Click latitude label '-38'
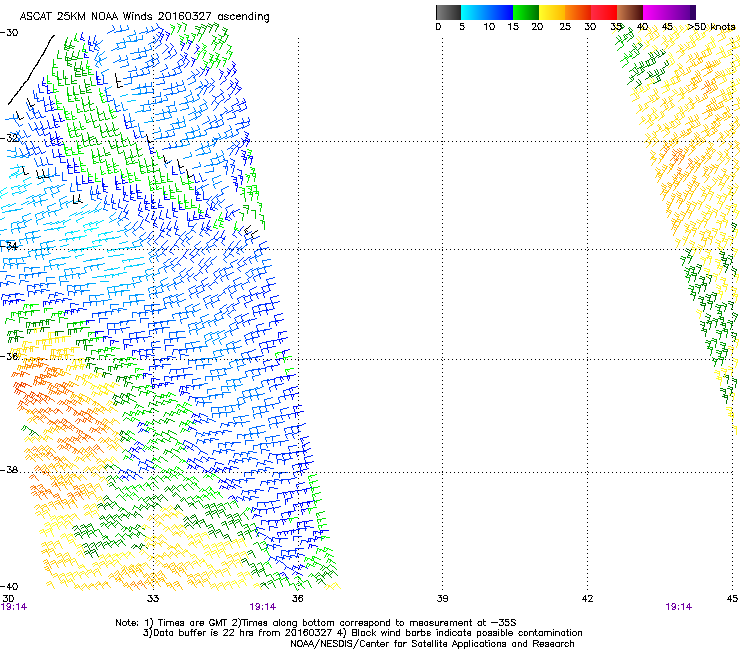The height and width of the screenshot is (650, 740). pyautogui.click(x=9, y=470)
